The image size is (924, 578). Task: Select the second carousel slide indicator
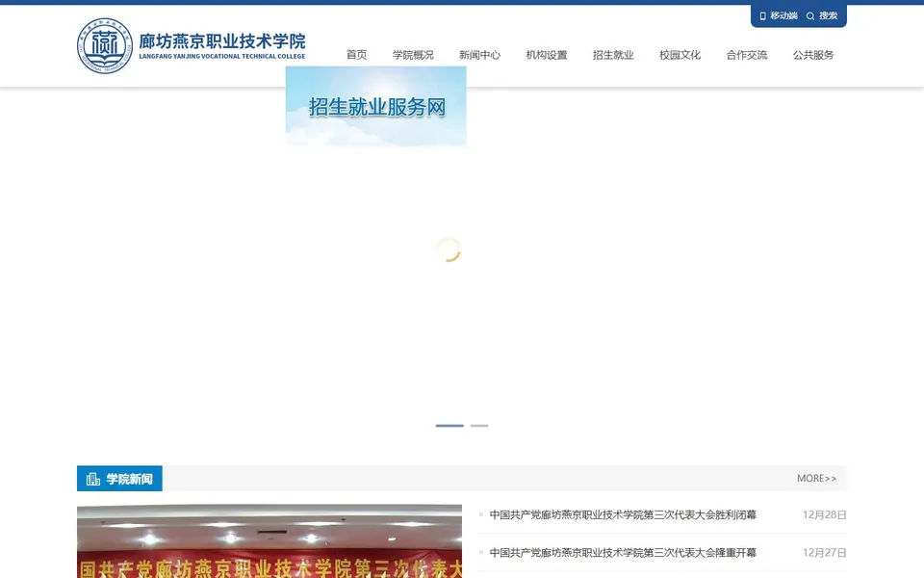(479, 425)
